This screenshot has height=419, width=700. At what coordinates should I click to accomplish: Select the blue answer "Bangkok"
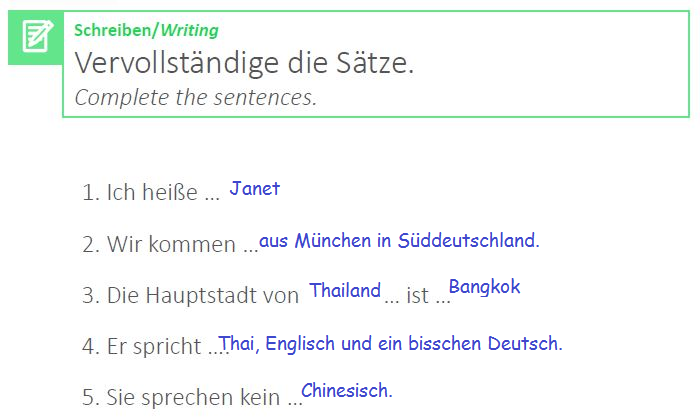pyautogui.click(x=485, y=288)
